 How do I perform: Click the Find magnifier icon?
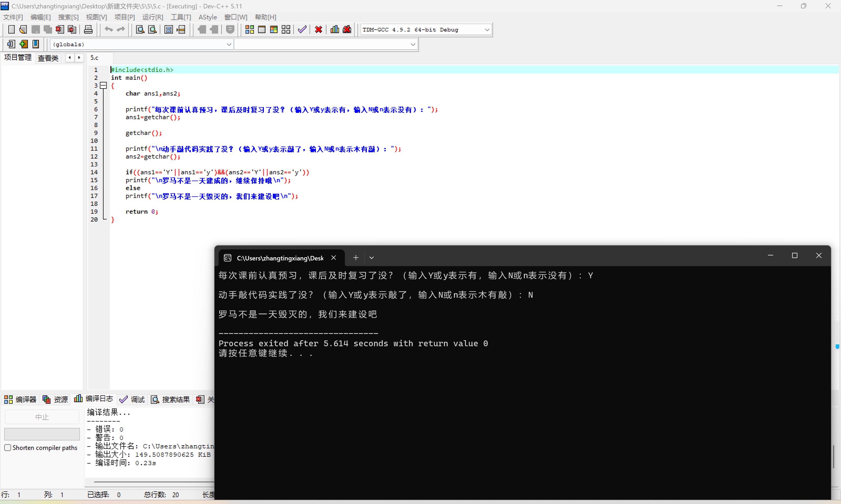coord(140,30)
